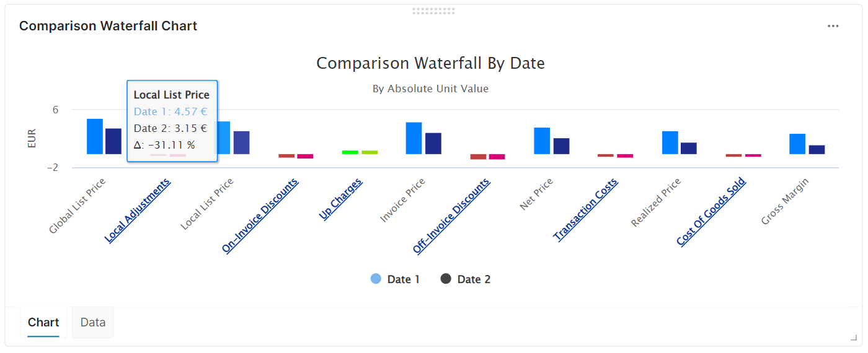Open the Cost Of Goods Sold link
868x353 pixels.
point(712,212)
